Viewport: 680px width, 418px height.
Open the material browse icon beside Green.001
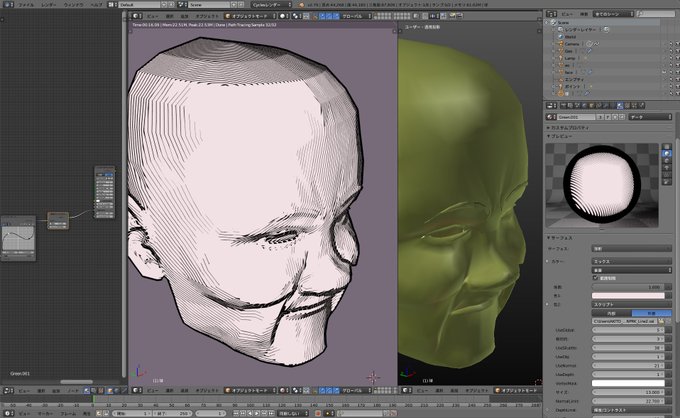(x=551, y=117)
